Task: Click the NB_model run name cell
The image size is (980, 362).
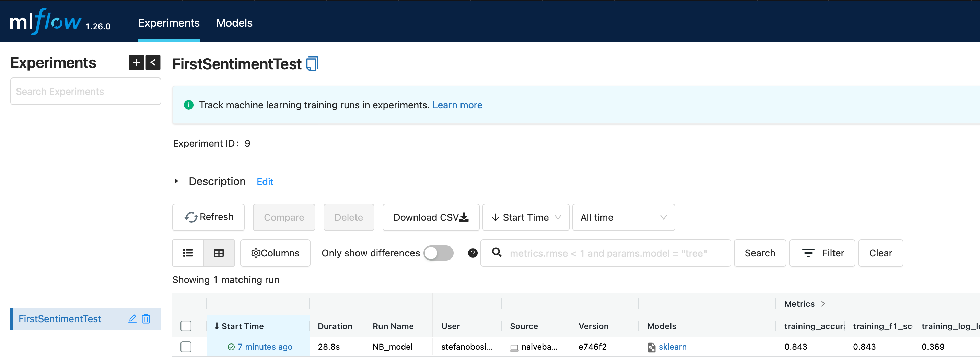Action: (x=393, y=347)
